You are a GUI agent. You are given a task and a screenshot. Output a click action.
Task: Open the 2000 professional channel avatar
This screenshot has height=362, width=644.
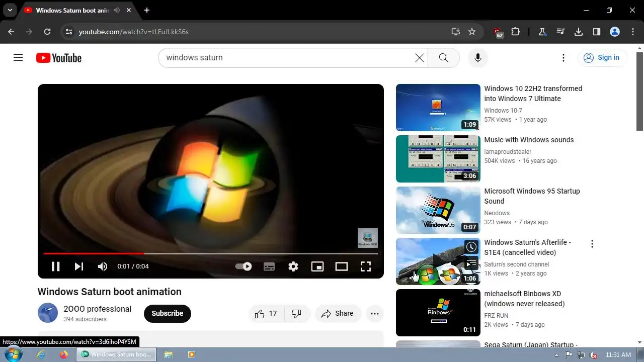pyautogui.click(x=48, y=313)
